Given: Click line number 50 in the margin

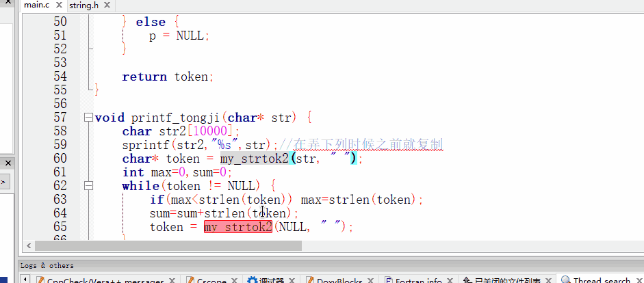Looking at the screenshot, I should coord(60,22).
